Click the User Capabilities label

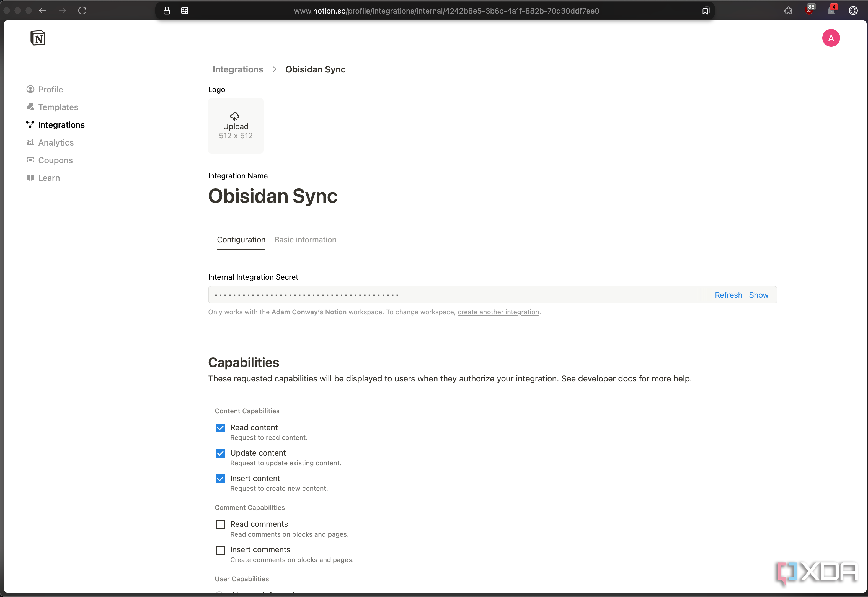pos(242,579)
